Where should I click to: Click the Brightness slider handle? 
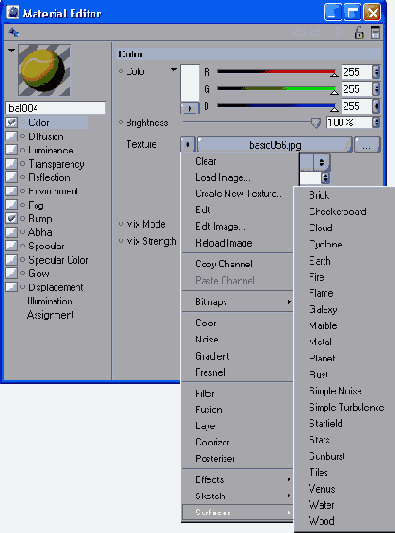click(316, 123)
